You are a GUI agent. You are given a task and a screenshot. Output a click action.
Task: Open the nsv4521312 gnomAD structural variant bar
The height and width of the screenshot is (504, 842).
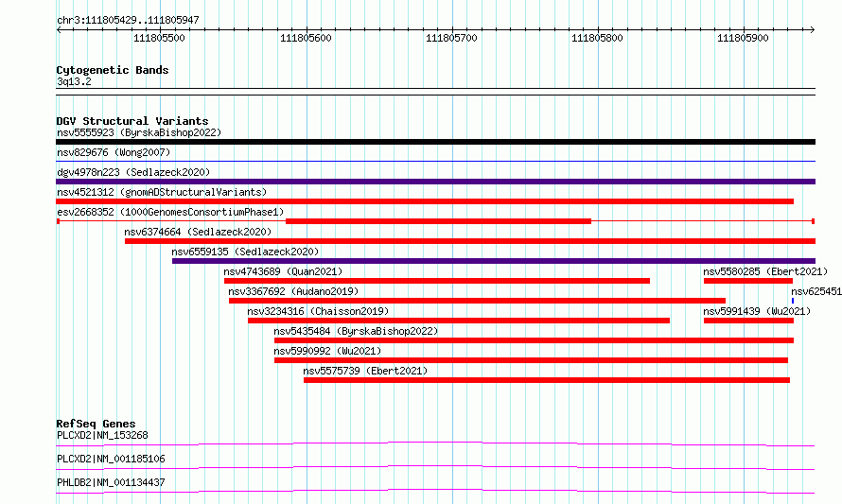(425, 201)
